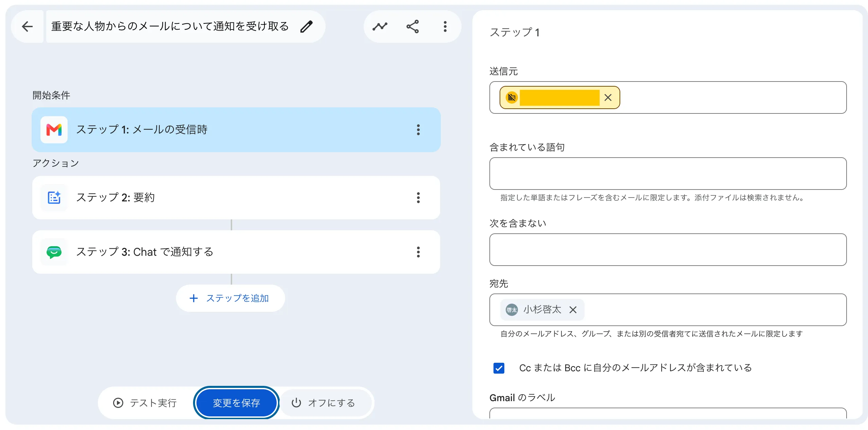Focus the 次を含まない text field
Viewport: 868px width, 430px height.
[x=668, y=250]
